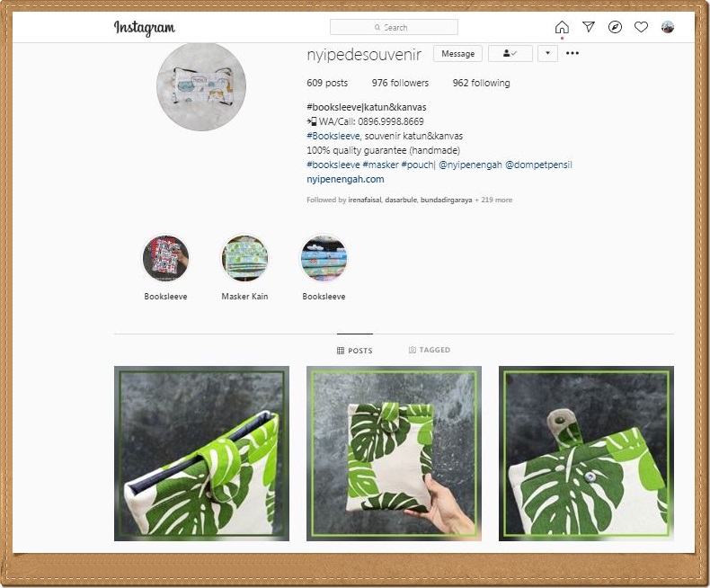Toggle the following status button

510,54
